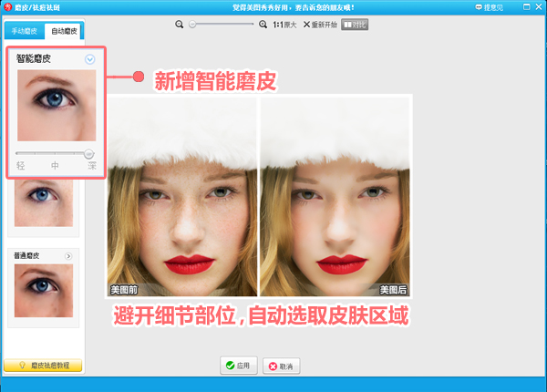The image size is (547, 392).
Task: Open the 磨皮祛痘教程 tutorial button
Action: coord(43,366)
